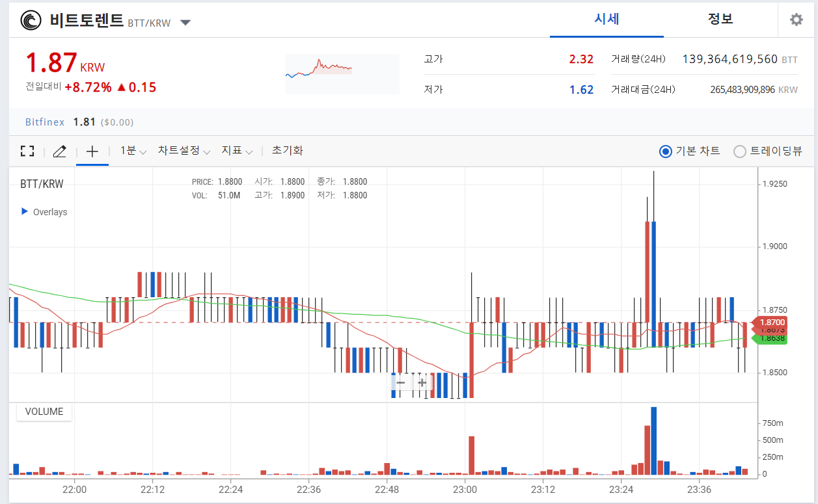The width and height of the screenshot is (818, 504).
Task: Click the 비트토렌트 coin name
Action: (x=87, y=20)
